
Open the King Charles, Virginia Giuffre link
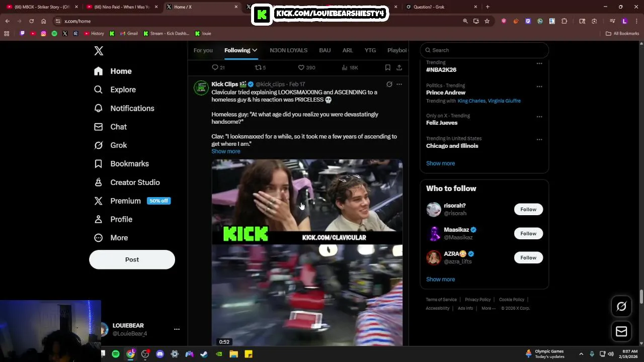[489, 101]
